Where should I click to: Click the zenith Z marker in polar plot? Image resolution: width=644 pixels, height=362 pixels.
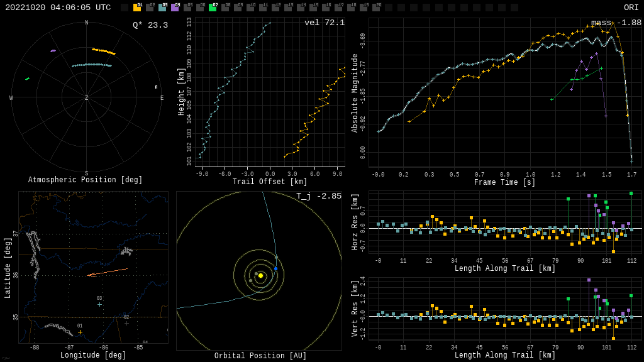(x=87, y=98)
